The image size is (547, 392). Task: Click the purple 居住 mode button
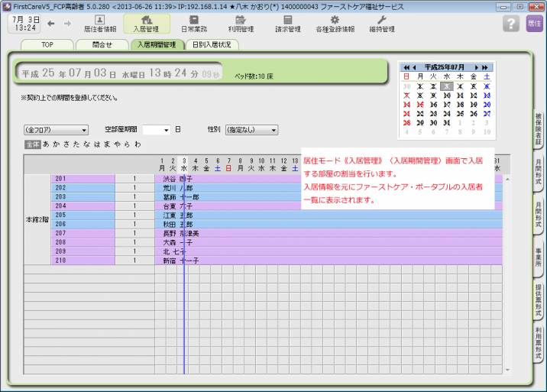pos(534,24)
